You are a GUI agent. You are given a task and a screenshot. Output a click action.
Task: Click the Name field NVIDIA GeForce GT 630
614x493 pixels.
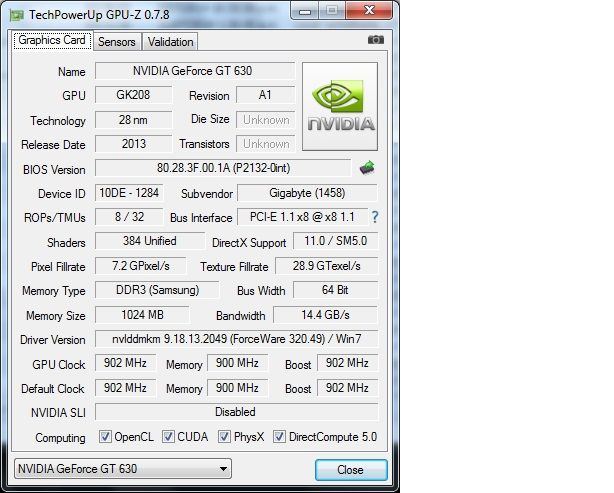[195, 71]
